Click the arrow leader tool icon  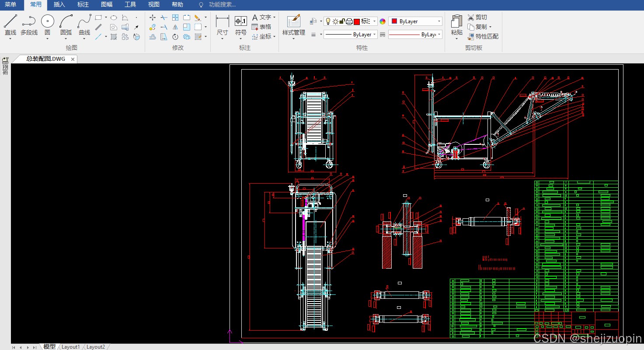(x=136, y=27)
